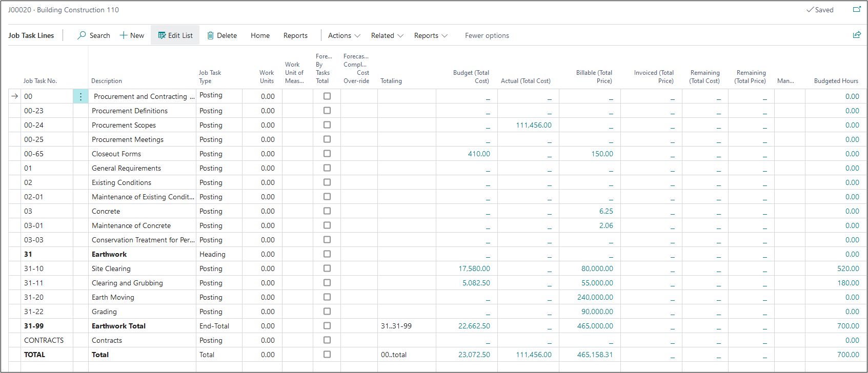Open the Reports tab next to Home
This screenshot has height=373, width=868.
(x=295, y=35)
